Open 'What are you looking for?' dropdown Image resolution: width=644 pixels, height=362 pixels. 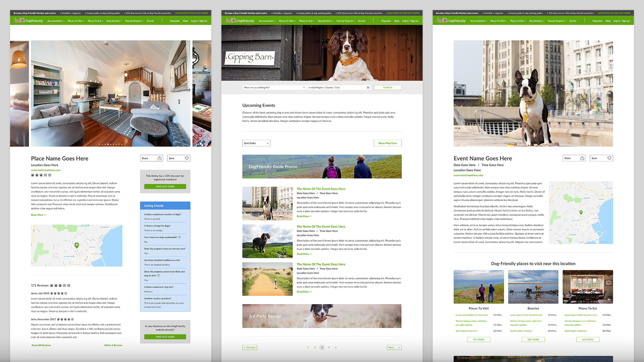[274, 88]
